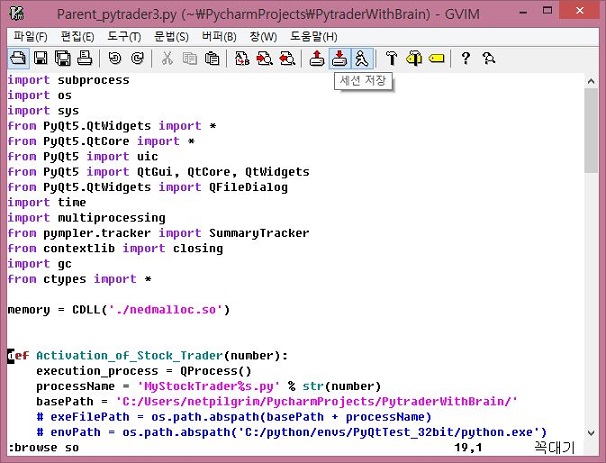Click 'QFileDialog' in the import line
The image size is (606, 463).
click(x=249, y=187)
